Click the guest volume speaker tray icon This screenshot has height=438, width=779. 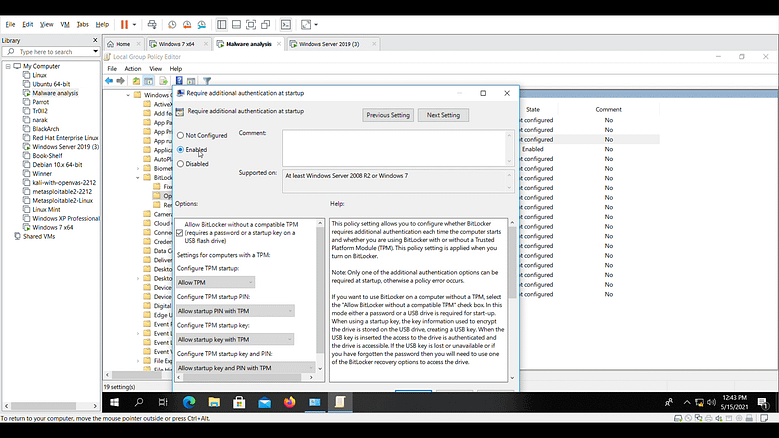[x=711, y=402]
